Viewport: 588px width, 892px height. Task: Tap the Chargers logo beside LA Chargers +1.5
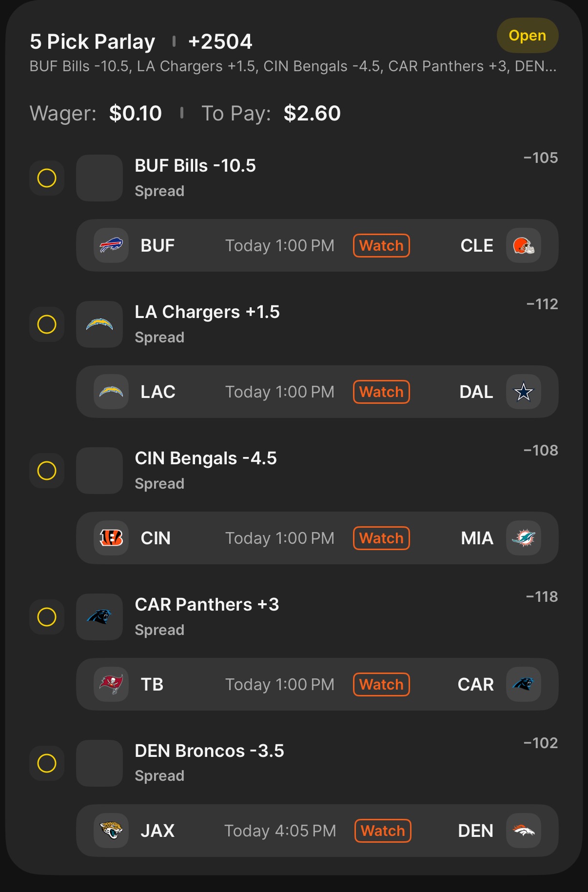point(99,324)
